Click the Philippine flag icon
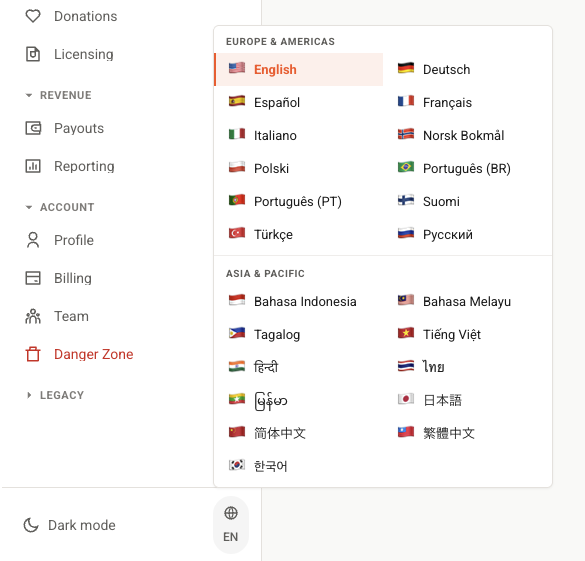 click(x=237, y=333)
